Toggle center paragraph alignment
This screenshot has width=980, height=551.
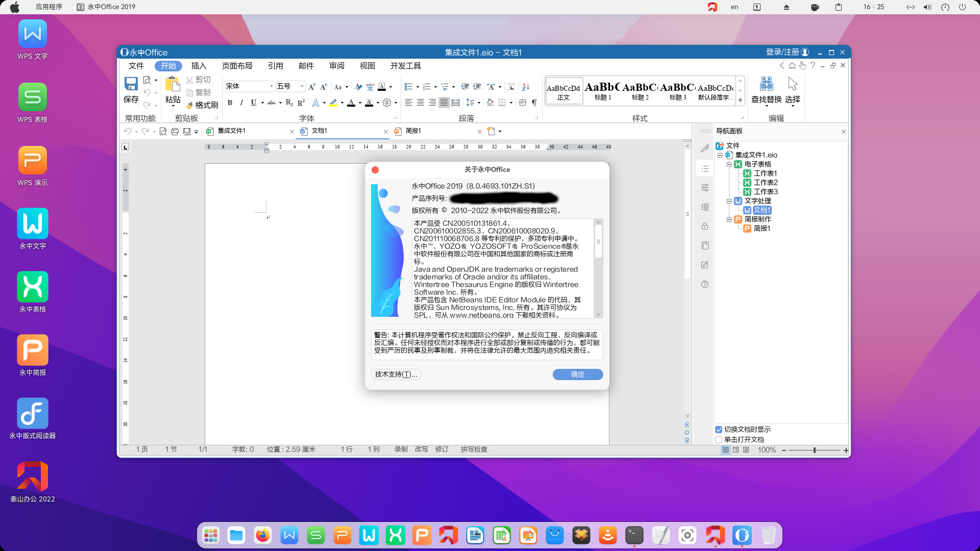pos(421,103)
